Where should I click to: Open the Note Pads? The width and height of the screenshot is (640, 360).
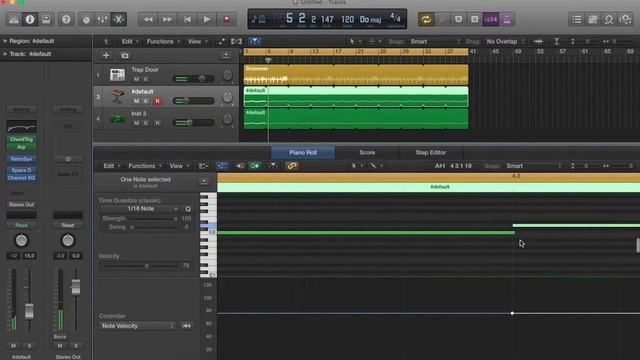(x=593, y=19)
